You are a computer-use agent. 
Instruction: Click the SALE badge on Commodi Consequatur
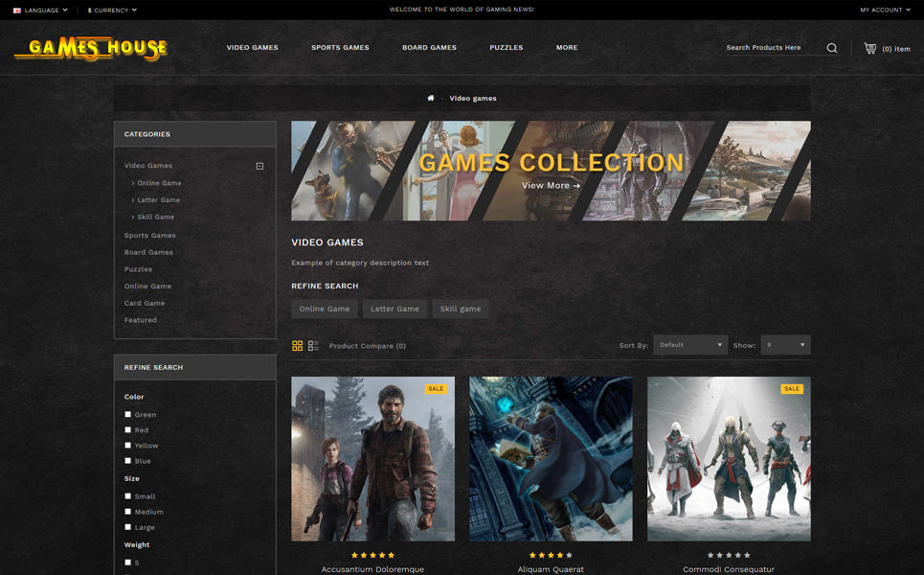(792, 389)
